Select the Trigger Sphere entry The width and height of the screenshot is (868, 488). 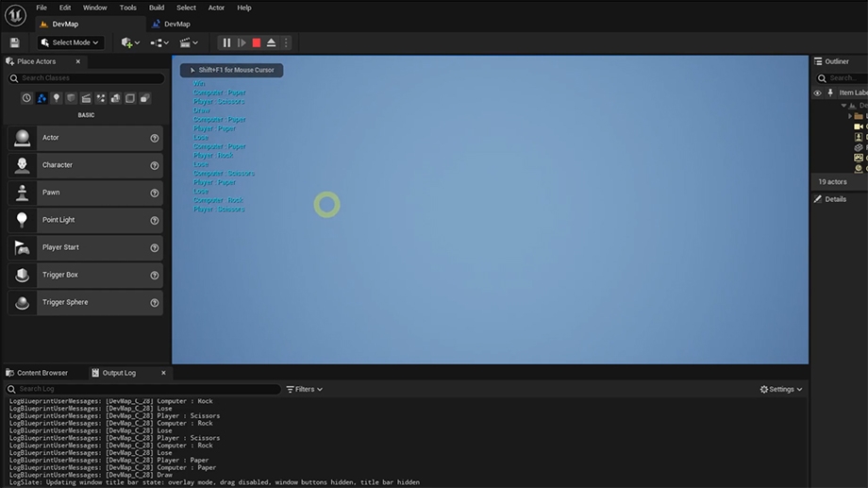[85, 302]
